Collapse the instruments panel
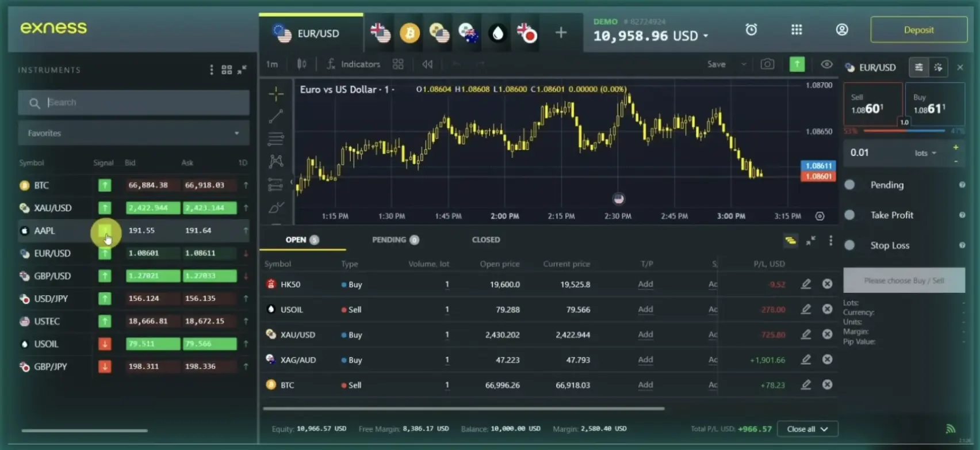Screen dimensions: 980x450 tap(242, 70)
